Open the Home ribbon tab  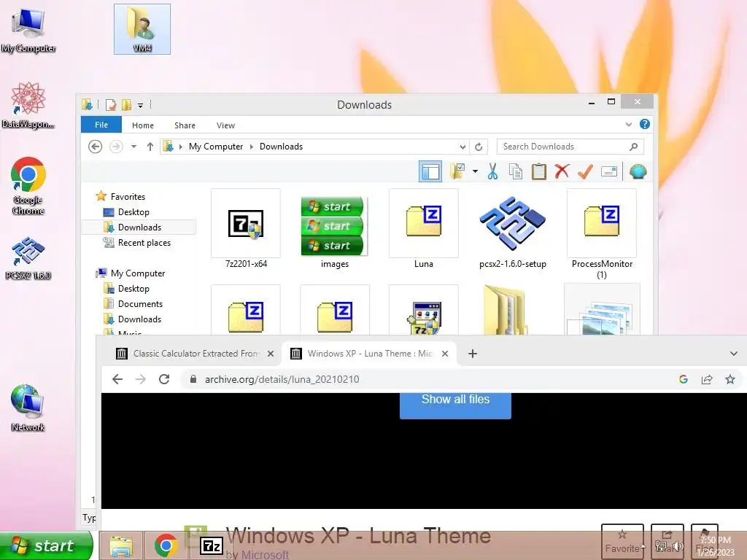[x=143, y=125]
